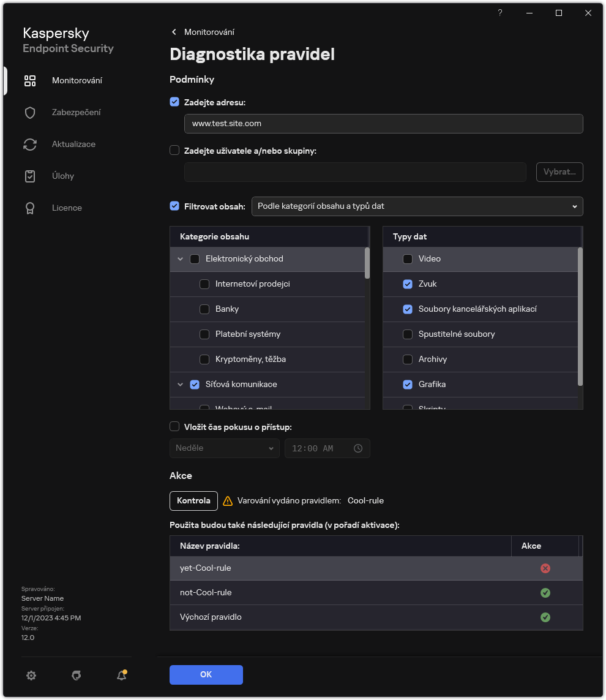Screen dimensions: 606x700
Task: Switch to the Monitorování section
Action: tap(30, 80)
